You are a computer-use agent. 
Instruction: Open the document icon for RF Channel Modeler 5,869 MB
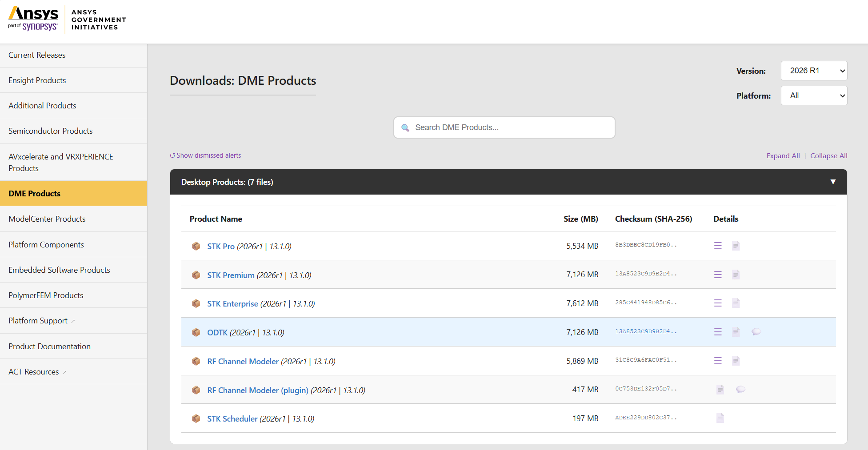click(736, 361)
